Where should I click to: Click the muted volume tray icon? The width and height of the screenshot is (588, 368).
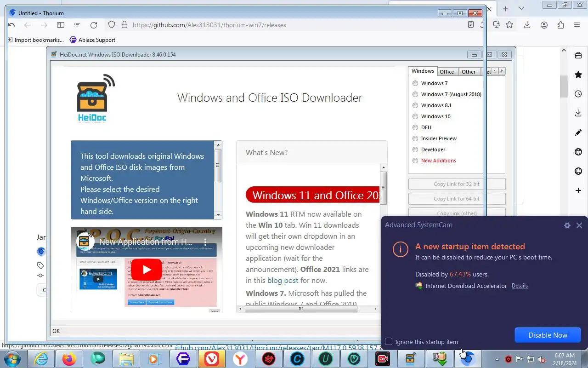[x=542, y=359]
